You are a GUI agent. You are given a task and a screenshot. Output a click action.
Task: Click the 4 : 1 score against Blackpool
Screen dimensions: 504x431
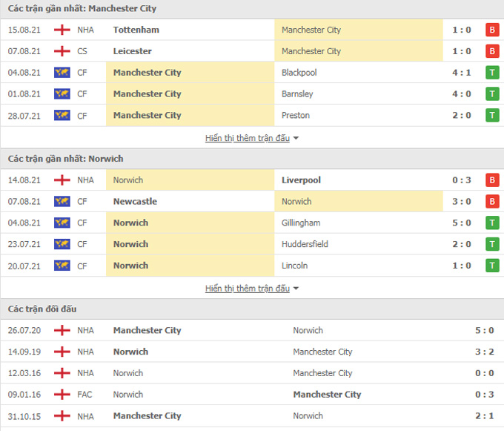tap(462, 73)
